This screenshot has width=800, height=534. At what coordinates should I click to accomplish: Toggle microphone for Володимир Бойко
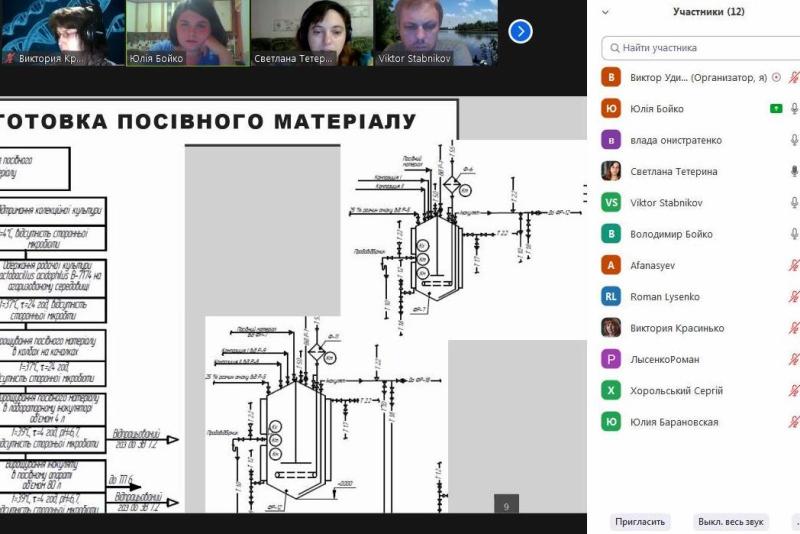794,234
